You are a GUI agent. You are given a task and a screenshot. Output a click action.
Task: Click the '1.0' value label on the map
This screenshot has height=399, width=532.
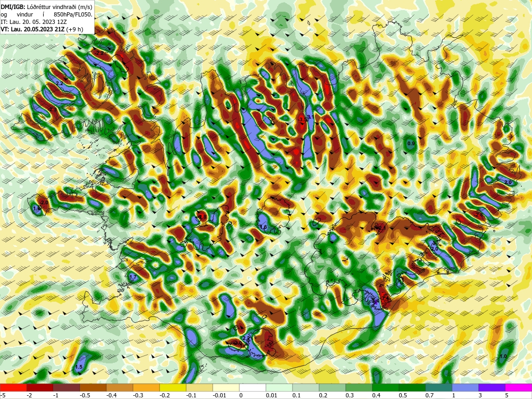[x=503, y=356]
